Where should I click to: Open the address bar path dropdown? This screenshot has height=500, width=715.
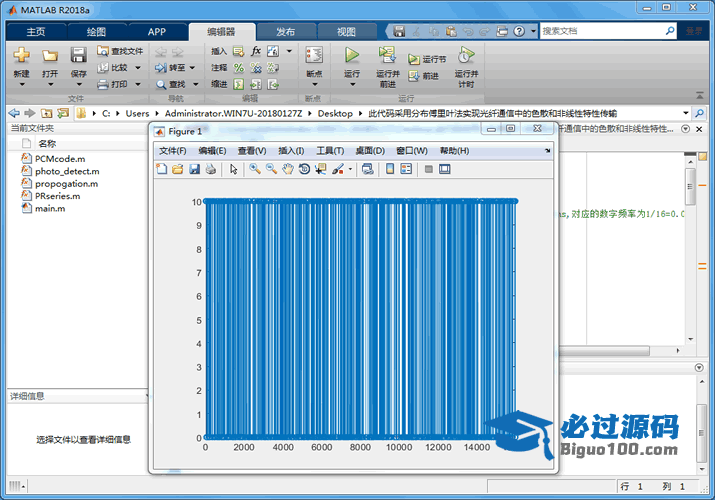[x=685, y=113]
